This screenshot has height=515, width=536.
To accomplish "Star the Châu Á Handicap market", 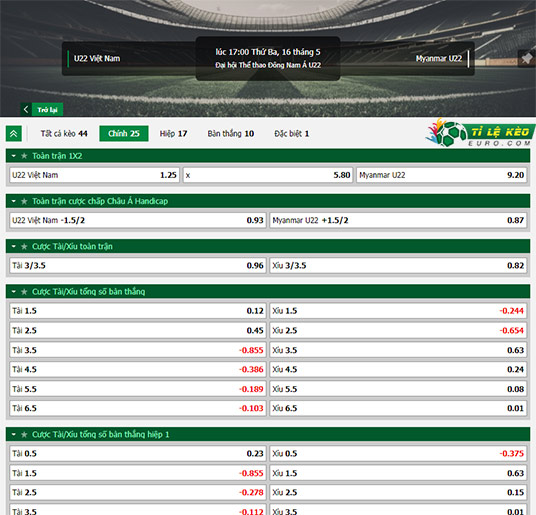I will pos(24,201).
